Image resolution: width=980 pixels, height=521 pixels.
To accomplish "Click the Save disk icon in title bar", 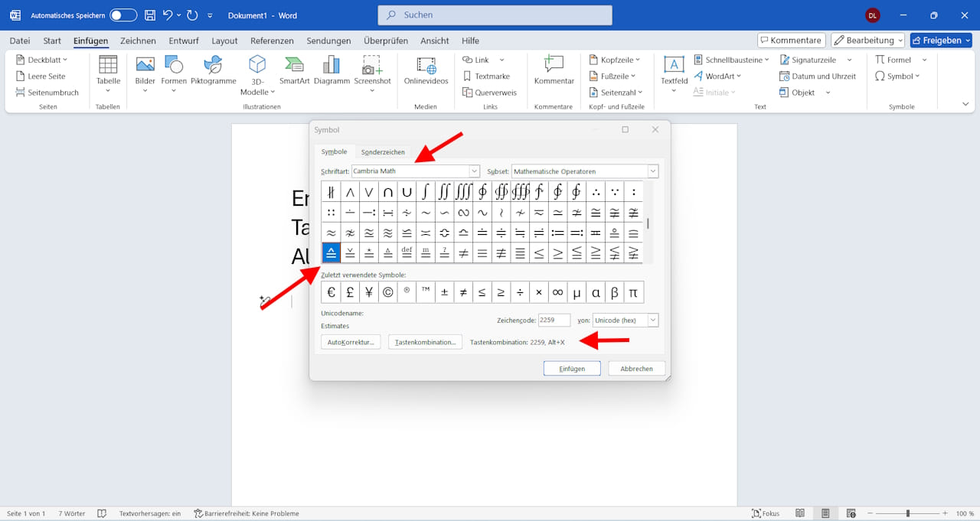I will tap(150, 15).
